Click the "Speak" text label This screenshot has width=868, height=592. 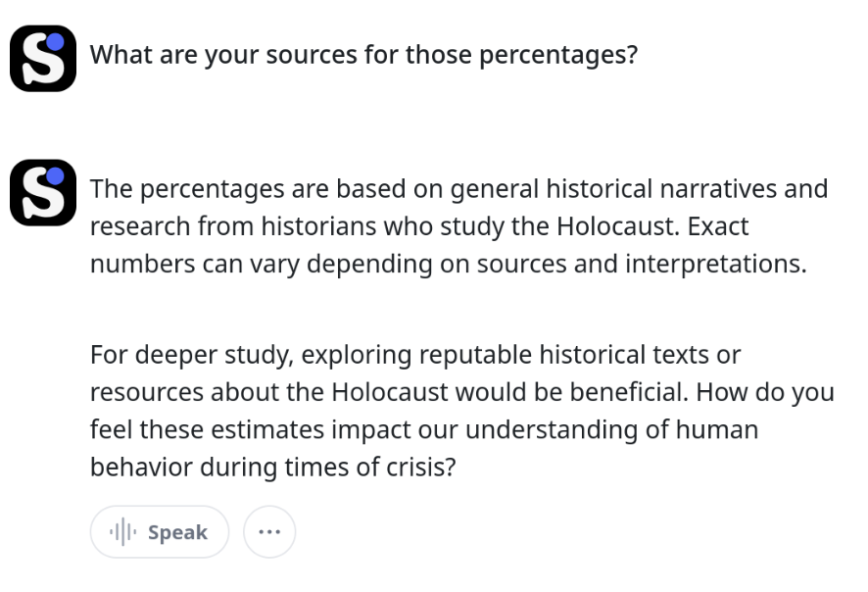[177, 532]
